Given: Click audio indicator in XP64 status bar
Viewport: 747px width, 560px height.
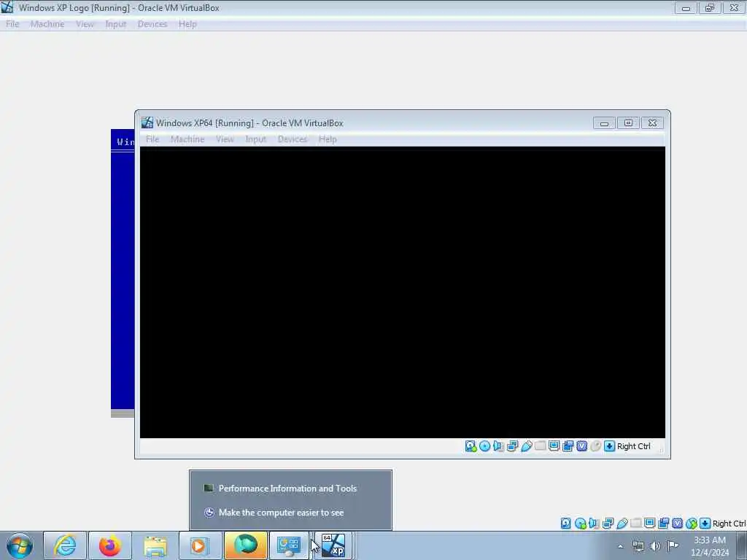Looking at the screenshot, I should tap(498, 446).
